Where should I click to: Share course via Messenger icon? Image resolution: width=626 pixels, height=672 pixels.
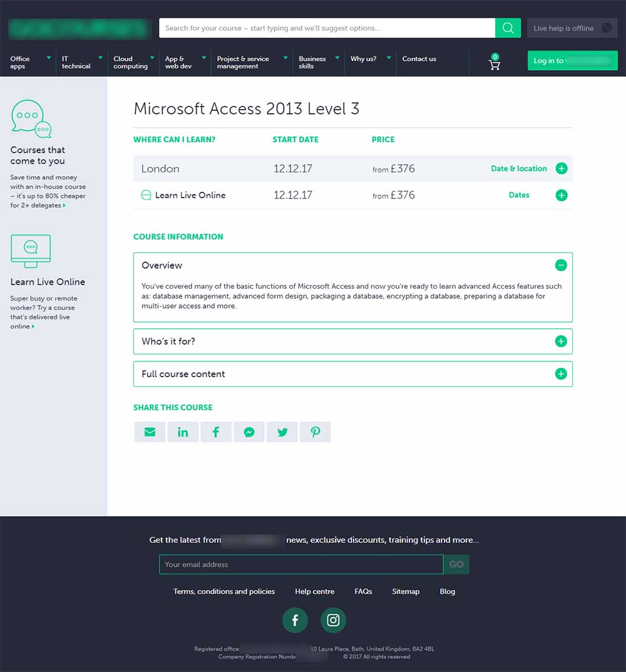coord(249,432)
